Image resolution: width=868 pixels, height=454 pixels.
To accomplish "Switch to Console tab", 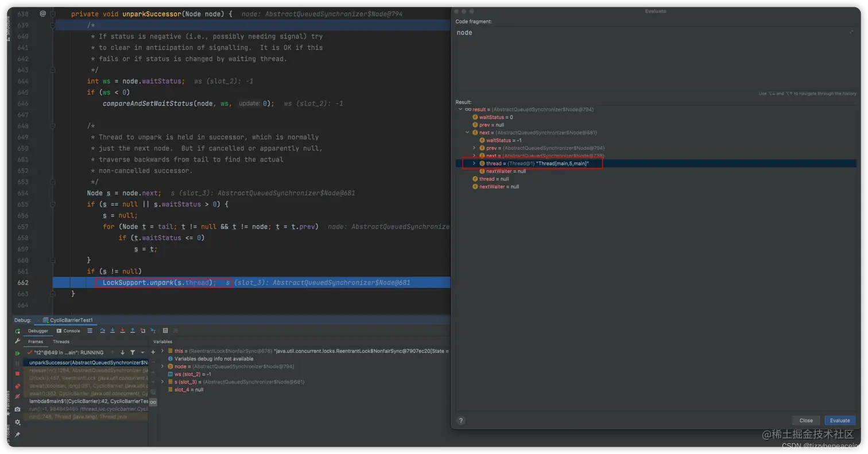I will (68, 331).
